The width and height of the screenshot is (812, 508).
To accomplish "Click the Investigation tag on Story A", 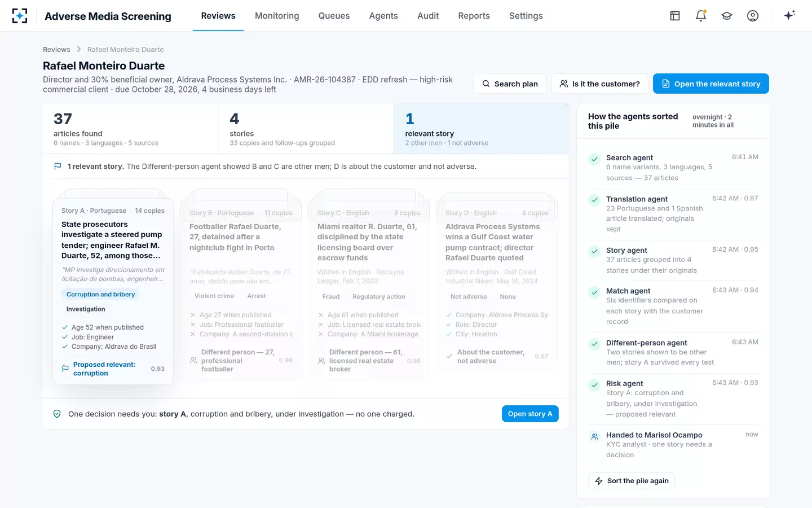I will [x=86, y=309].
